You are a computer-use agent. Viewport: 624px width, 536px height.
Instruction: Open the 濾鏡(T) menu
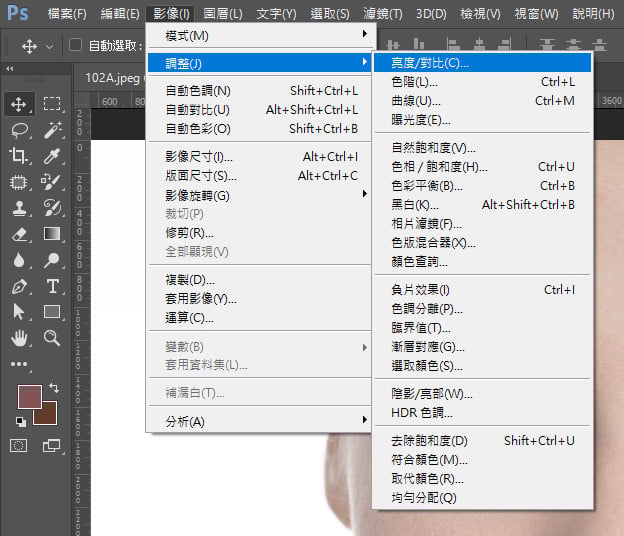[x=382, y=14]
